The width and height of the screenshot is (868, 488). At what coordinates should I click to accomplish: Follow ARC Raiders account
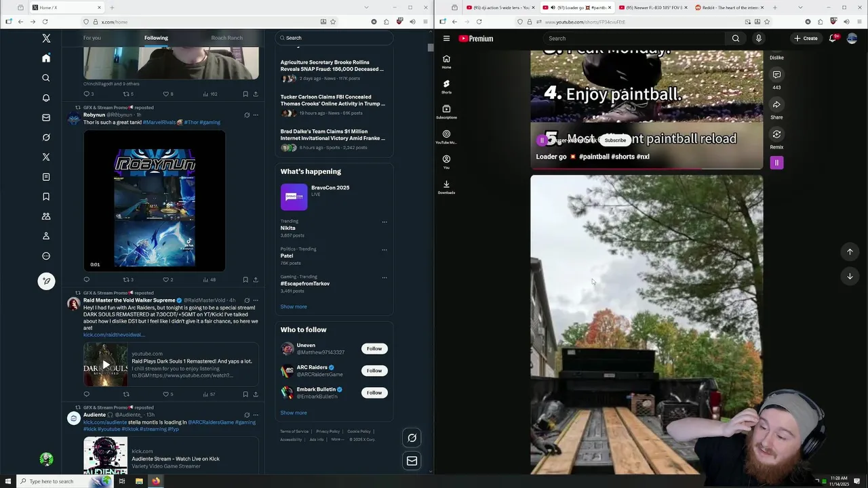coord(374,371)
